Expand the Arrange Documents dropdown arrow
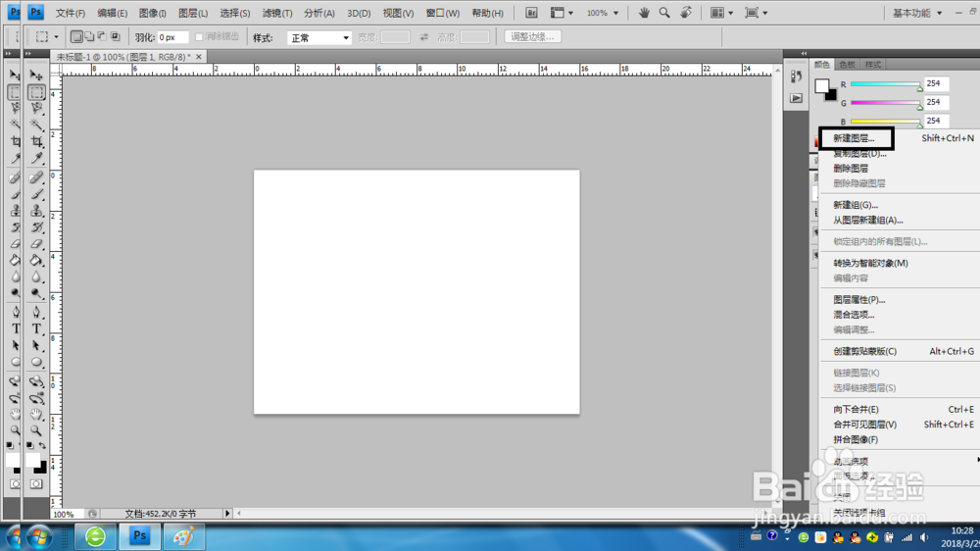The image size is (980, 551). [730, 13]
